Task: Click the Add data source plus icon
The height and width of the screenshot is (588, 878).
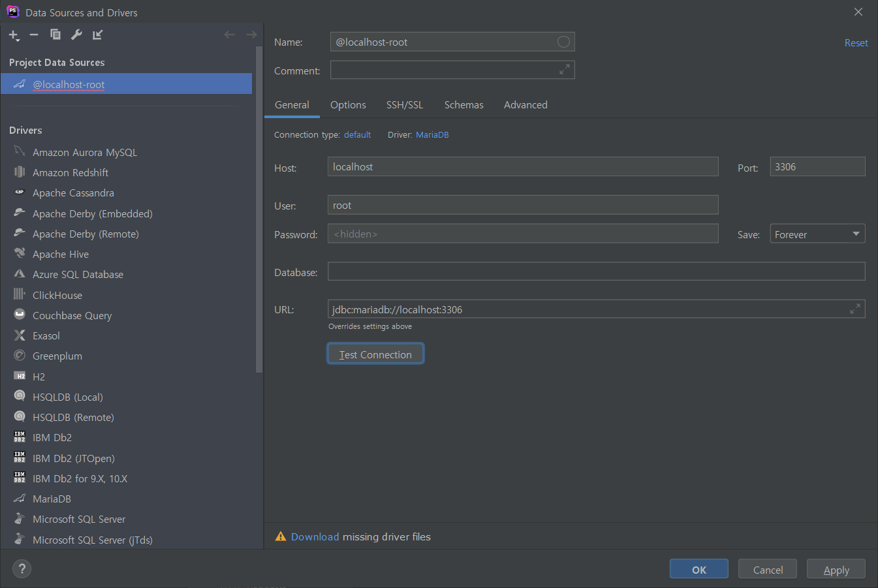Action: coord(14,35)
